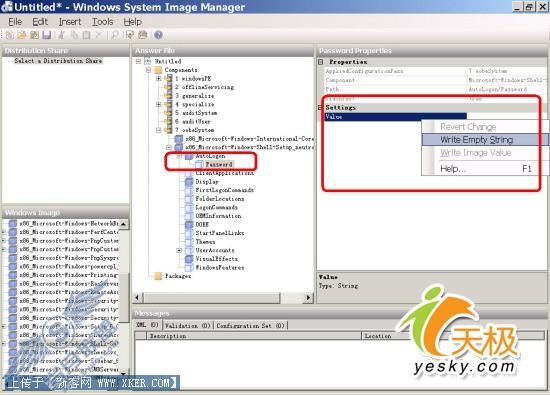Screen dimensions: 550x395
Task: Click the Copy toolbar icon
Action: pyautogui.click(x=74, y=35)
